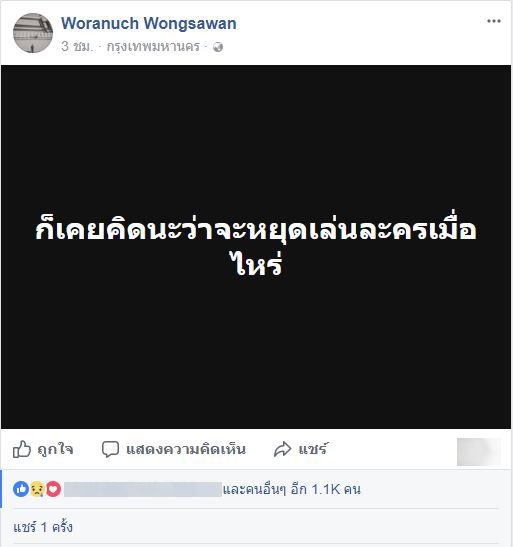Open the blurred post-as selector at right
Viewport: 513px width, 547px height.
tap(479, 452)
